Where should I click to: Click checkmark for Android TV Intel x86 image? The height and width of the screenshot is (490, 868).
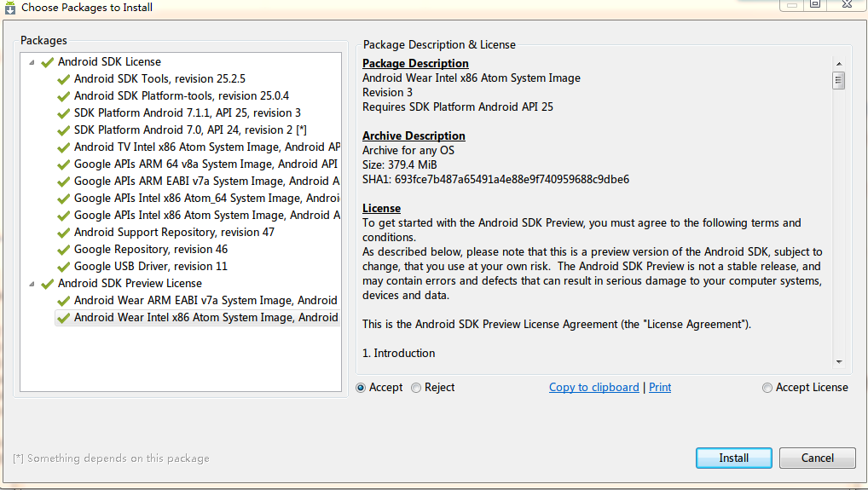point(64,147)
